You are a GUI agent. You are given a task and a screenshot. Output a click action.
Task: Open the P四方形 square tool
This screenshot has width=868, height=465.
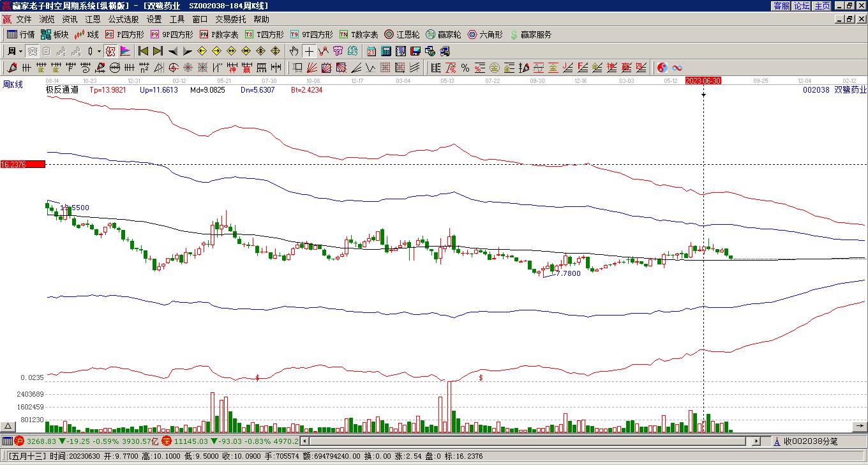pyautogui.click(x=124, y=34)
